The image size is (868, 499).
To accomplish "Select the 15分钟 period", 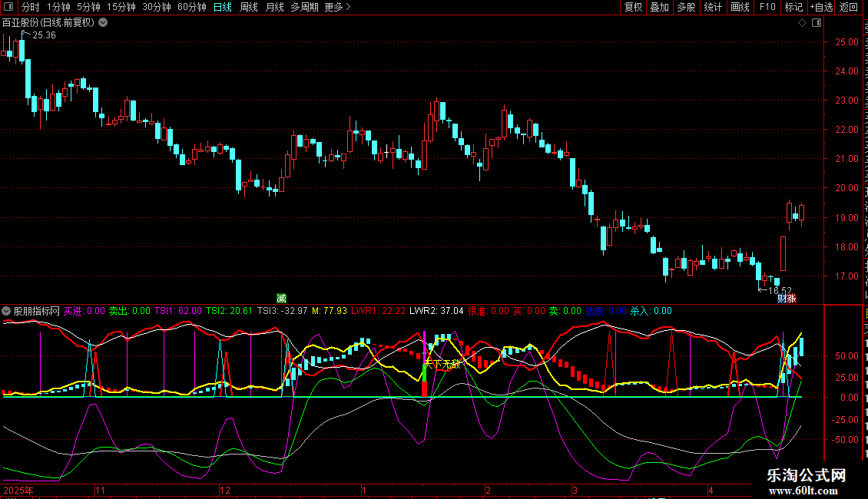I will pos(121,7).
